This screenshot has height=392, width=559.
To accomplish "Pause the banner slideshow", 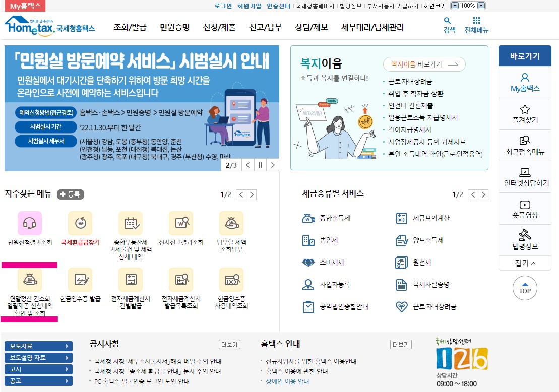I will tap(261, 165).
